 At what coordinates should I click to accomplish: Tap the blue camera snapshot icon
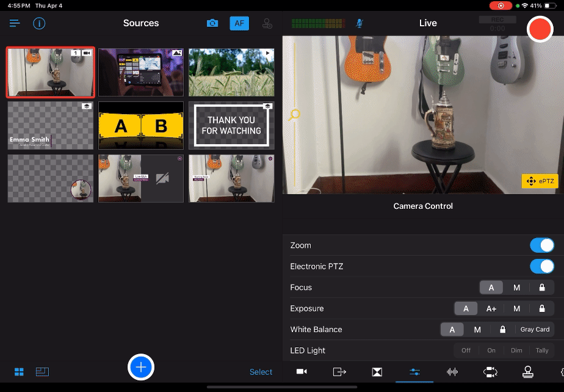tap(212, 23)
